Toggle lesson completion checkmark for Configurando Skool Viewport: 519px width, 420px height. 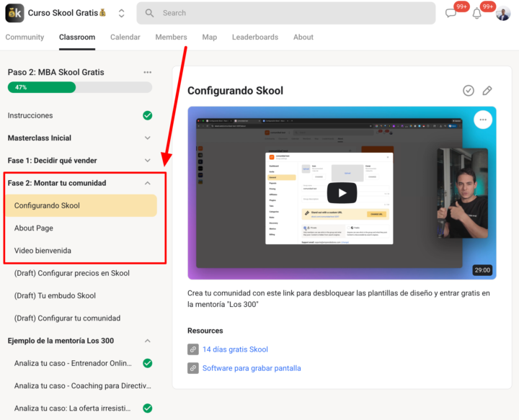469,91
